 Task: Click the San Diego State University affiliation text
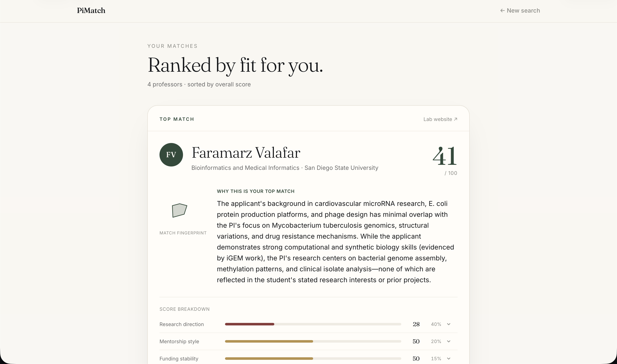tap(341, 168)
